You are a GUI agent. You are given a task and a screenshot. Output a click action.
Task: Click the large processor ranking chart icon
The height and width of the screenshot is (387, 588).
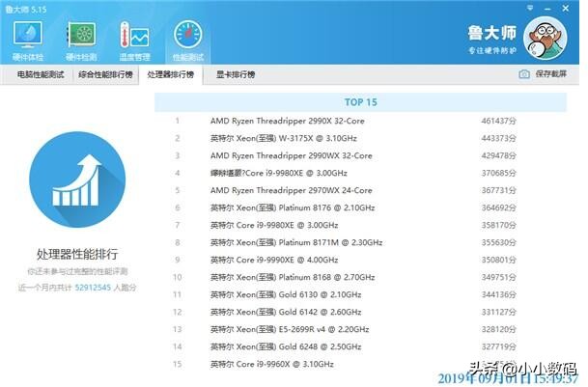coord(77,180)
